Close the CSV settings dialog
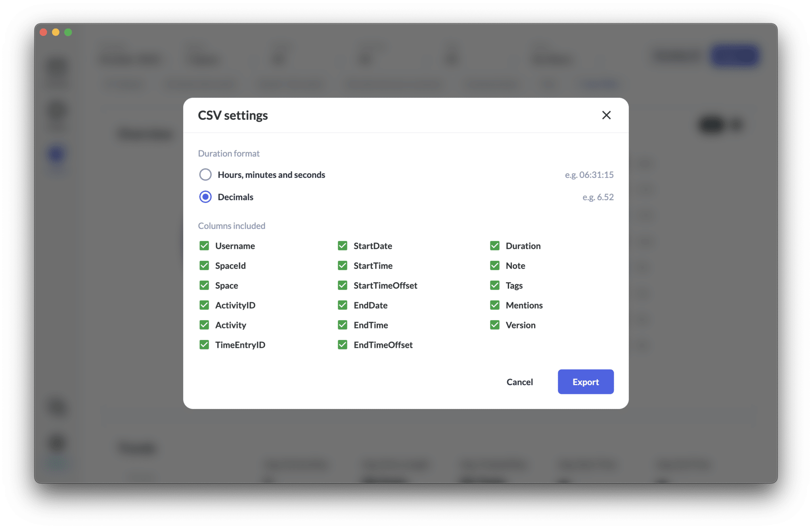Image resolution: width=812 pixels, height=529 pixels. tap(606, 115)
